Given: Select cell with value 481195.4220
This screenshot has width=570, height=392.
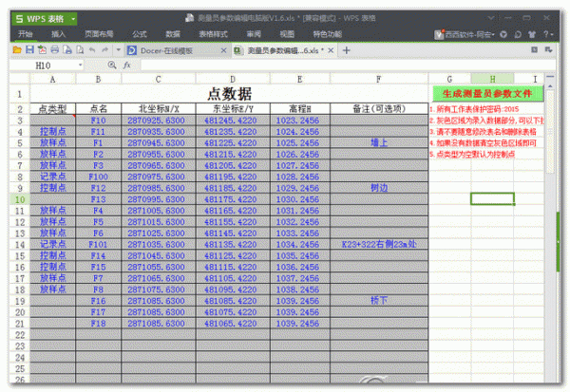Looking at the screenshot, I should (233, 177).
